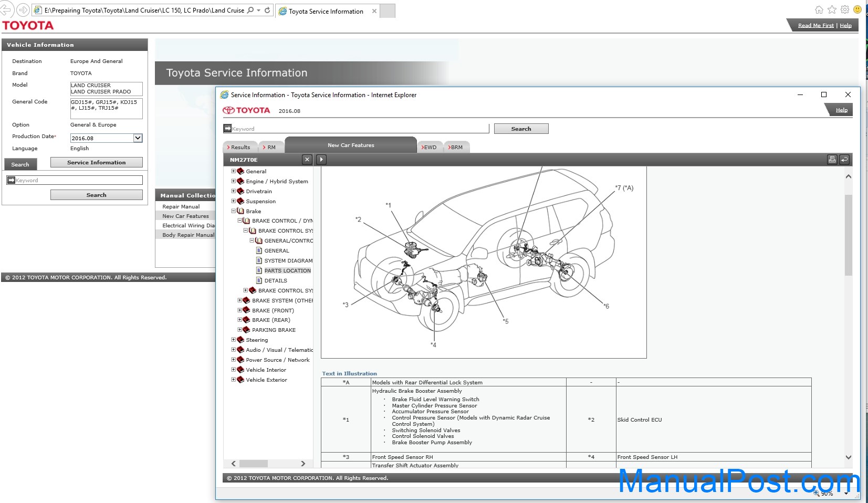Open the Production Date dropdown
868x503 pixels.
(x=138, y=138)
